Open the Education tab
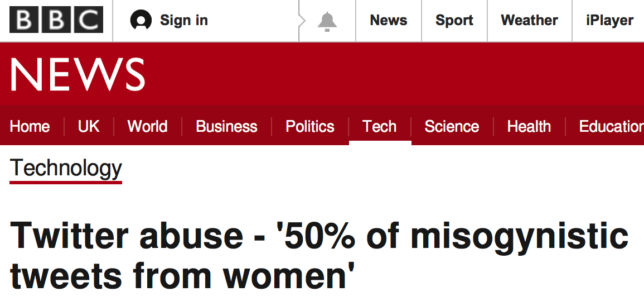This screenshot has width=644, height=301. click(x=611, y=127)
